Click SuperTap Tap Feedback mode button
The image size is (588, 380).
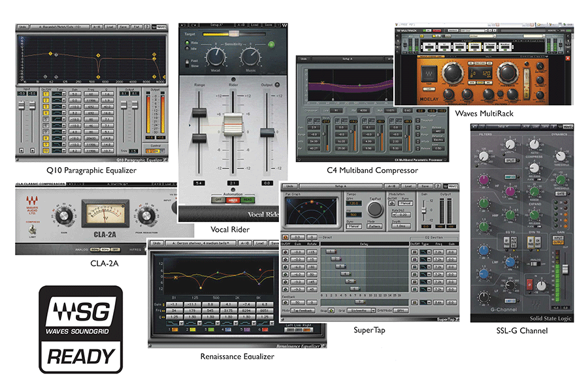(302, 311)
